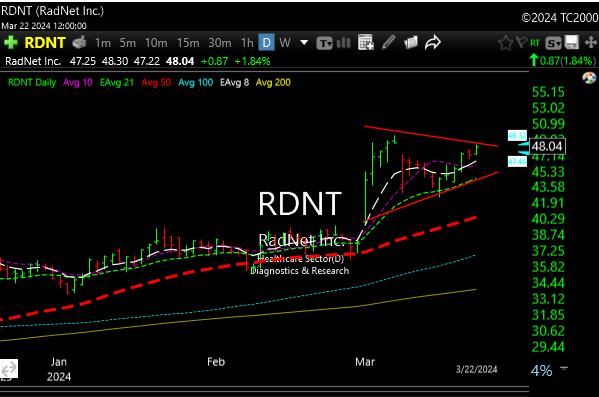
Task: Click the 4% scale setting
Action: click(x=541, y=371)
